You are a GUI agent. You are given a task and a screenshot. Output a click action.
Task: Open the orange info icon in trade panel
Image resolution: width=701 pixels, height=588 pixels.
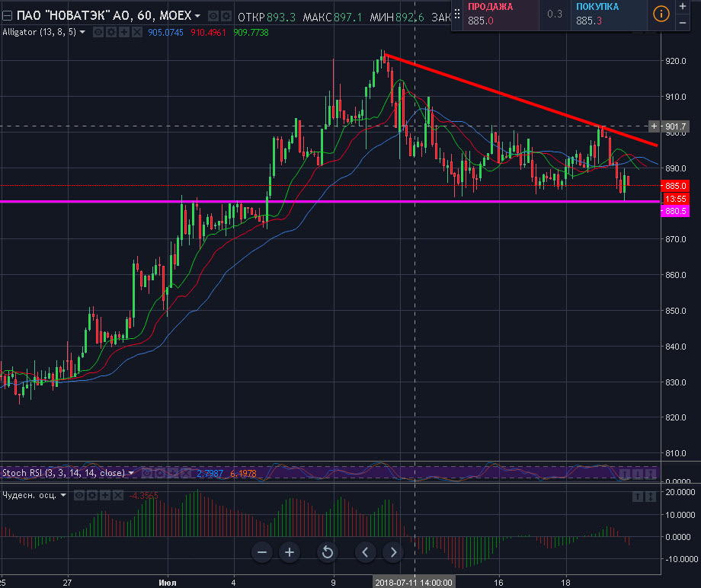661,14
